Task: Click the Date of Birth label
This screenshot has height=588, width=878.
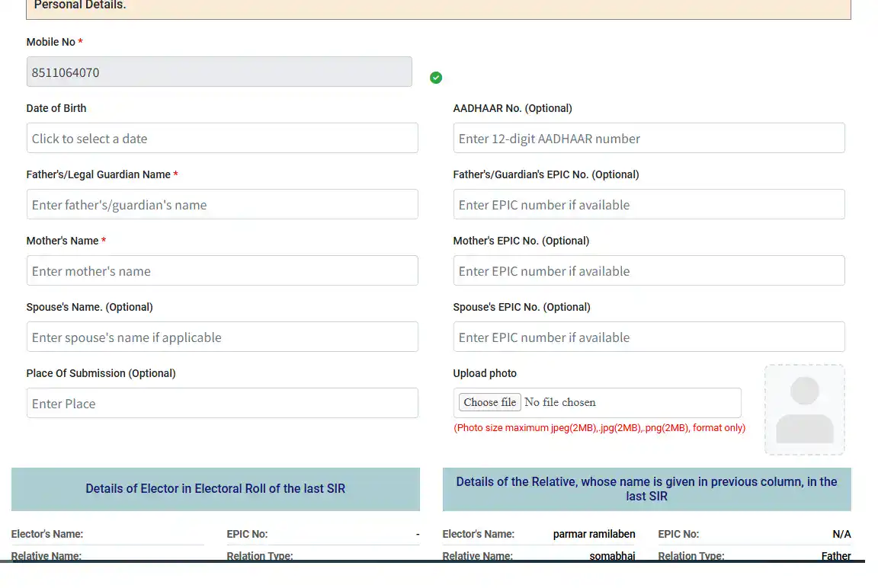Action: pyautogui.click(x=56, y=108)
